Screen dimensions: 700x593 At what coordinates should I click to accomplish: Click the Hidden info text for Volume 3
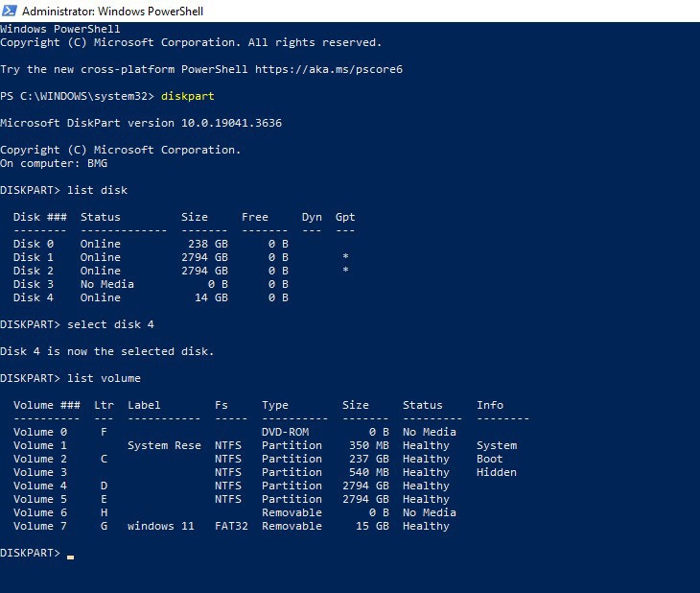point(497,472)
